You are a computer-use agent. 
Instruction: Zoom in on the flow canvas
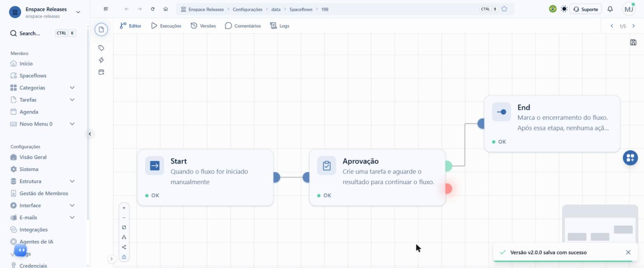coord(124,208)
